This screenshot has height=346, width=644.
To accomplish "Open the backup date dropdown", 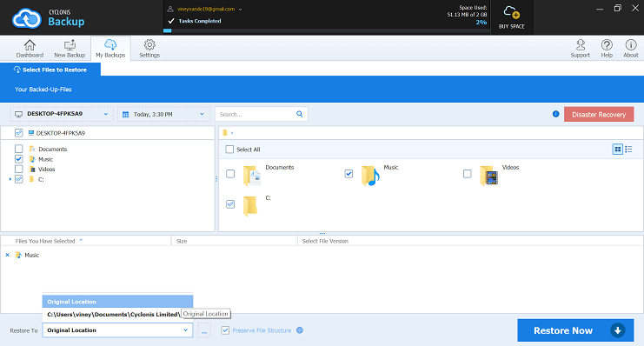I will pos(163,114).
